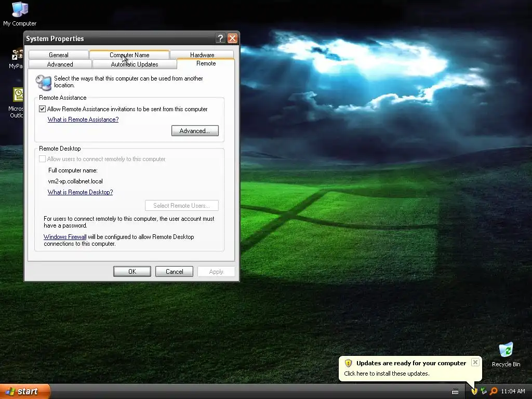The image size is (532, 399).
Task: Click the magnifier tray icon
Action: tap(494, 391)
